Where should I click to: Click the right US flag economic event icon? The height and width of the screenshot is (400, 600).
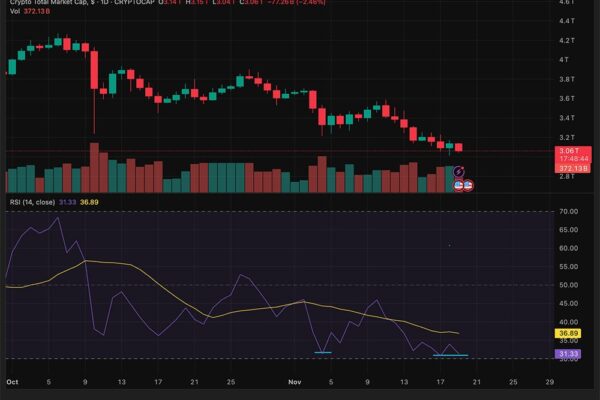(468, 185)
